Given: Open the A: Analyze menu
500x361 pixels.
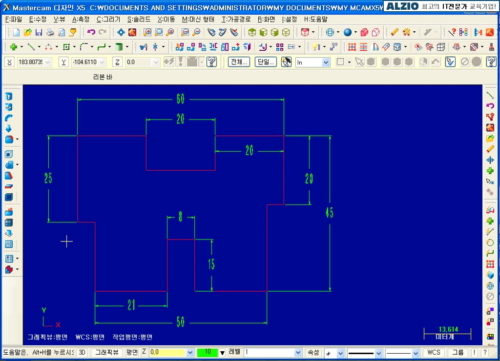Looking at the screenshot, I should tap(81, 19).
